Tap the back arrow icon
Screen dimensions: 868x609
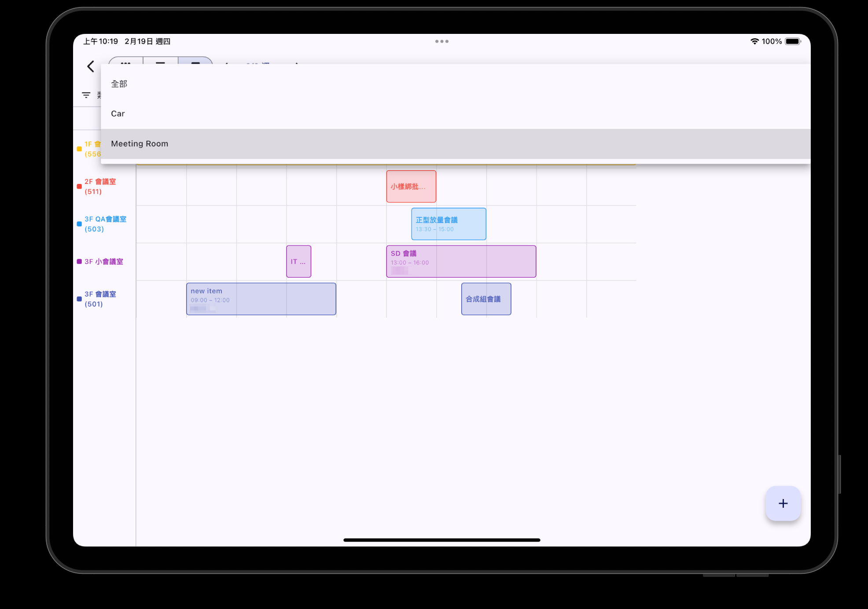click(x=91, y=66)
